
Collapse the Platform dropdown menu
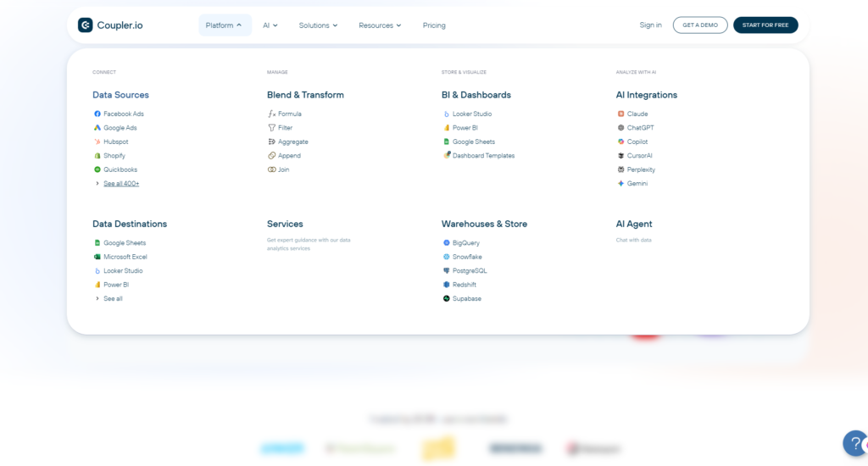pyautogui.click(x=225, y=25)
